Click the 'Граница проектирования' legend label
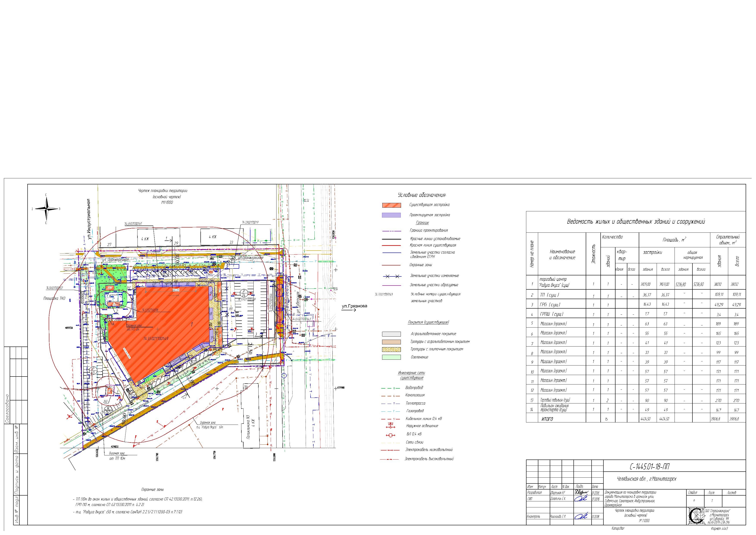The image size is (756, 535). click(429, 231)
